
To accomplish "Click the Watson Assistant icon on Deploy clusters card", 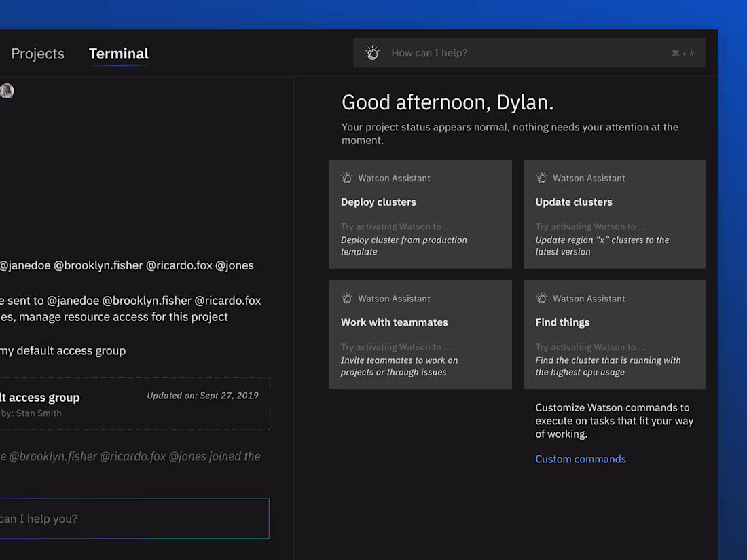I will click(x=347, y=178).
